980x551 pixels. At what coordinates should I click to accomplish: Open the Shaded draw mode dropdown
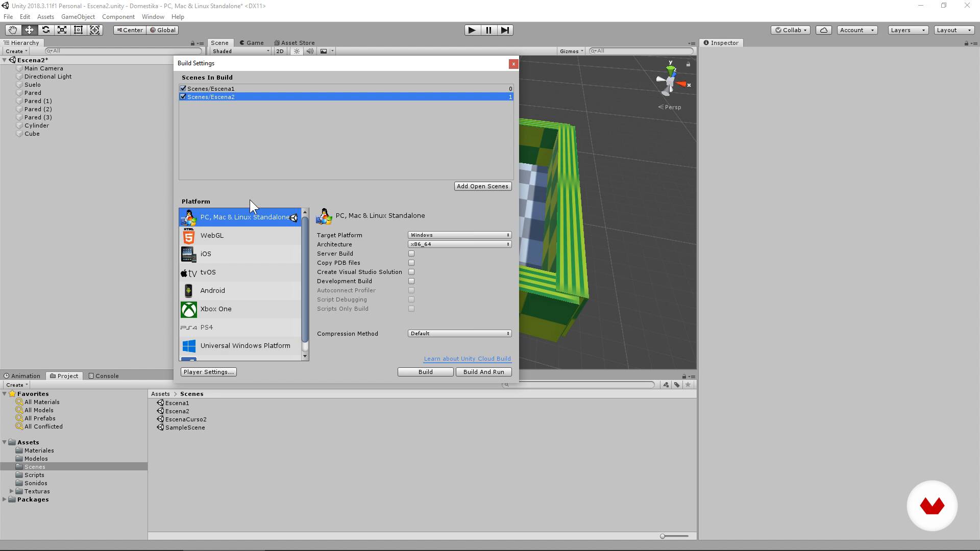pos(241,51)
